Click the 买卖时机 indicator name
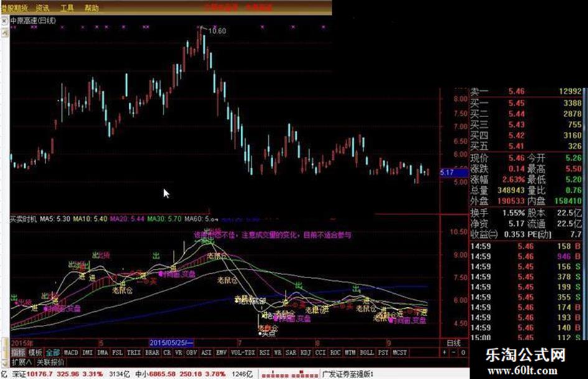 pyautogui.click(x=23, y=219)
